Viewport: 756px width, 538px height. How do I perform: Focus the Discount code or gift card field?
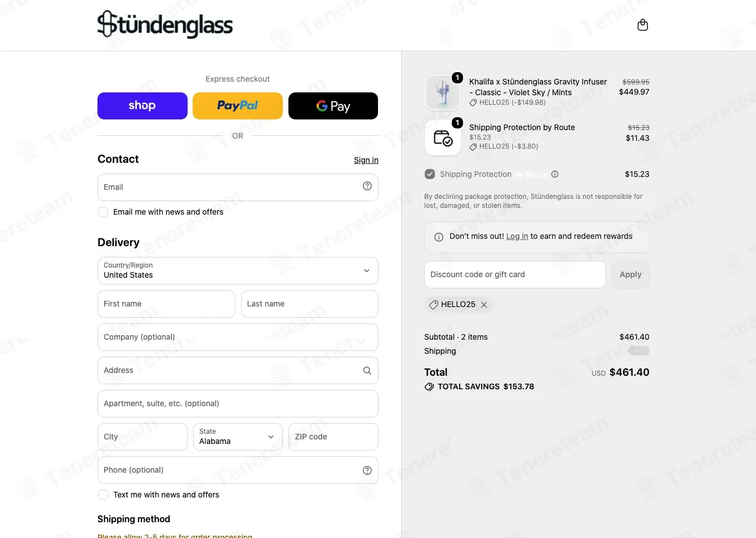click(515, 274)
